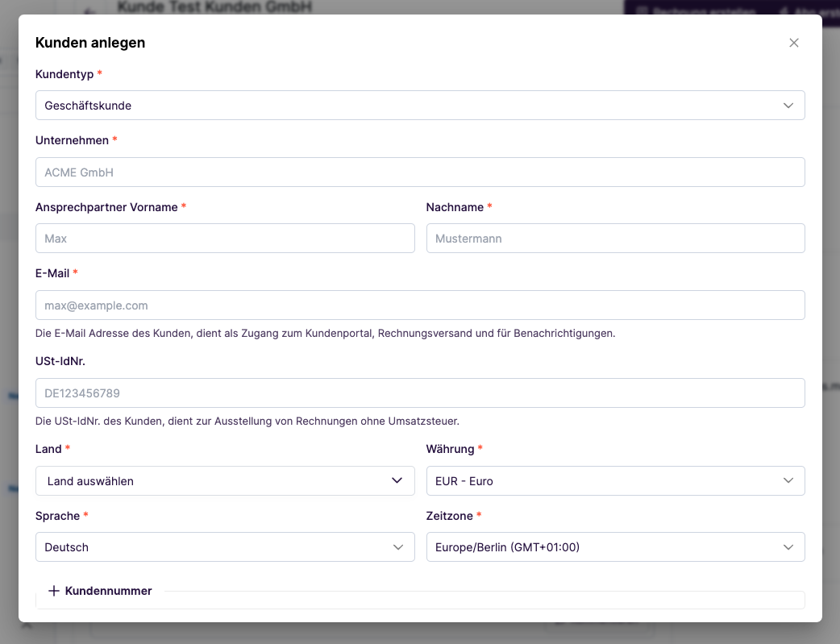Close the Kunden anlegen dialog
Viewport: 840px width, 644px height.
click(793, 43)
